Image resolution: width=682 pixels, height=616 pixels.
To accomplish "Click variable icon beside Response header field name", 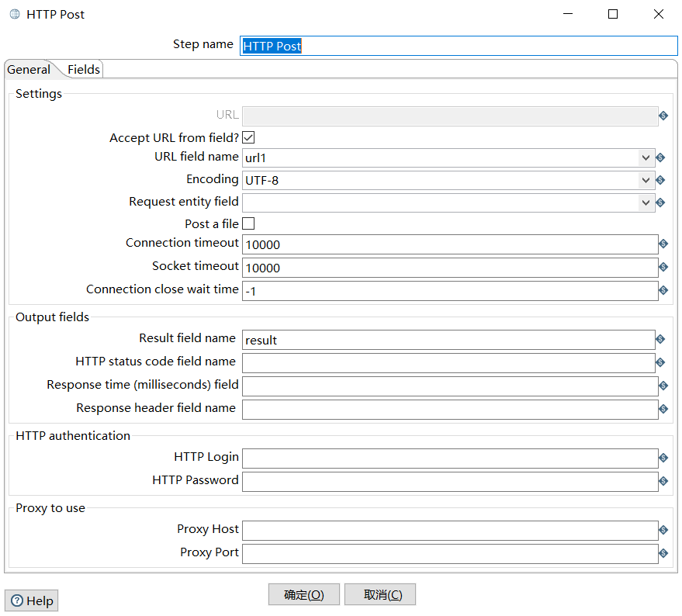I will pos(663,409).
